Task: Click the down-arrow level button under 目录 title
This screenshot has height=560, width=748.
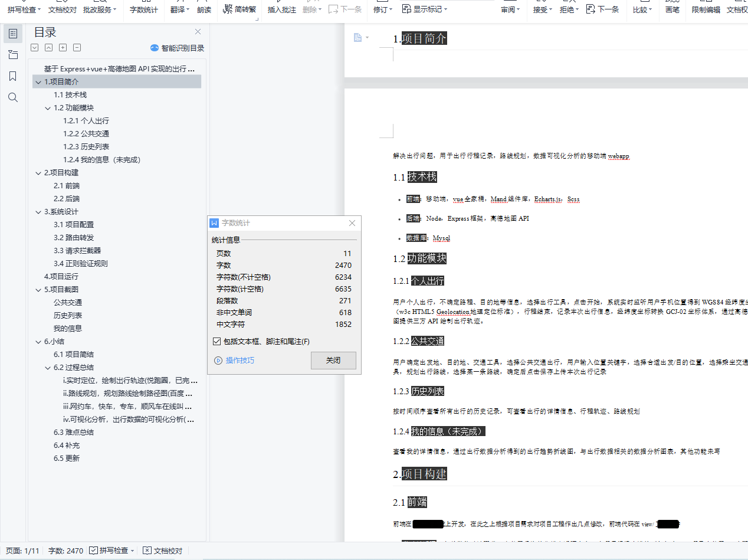Action: coord(35,48)
